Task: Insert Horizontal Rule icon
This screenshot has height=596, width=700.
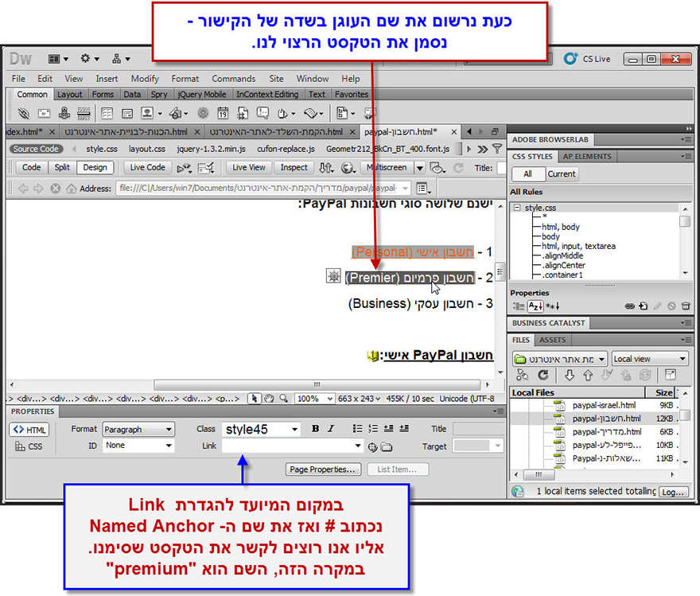Action: coord(84,113)
